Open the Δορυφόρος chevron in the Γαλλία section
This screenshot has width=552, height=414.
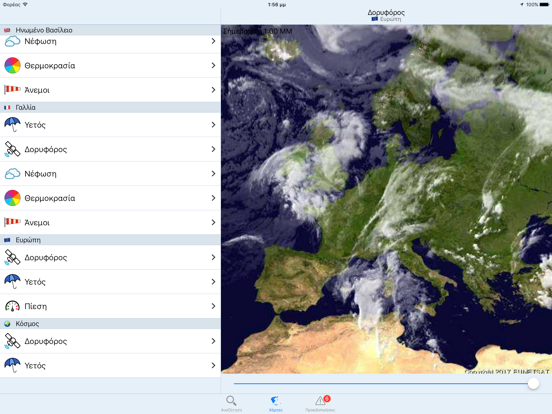click(x=213, y=149)
